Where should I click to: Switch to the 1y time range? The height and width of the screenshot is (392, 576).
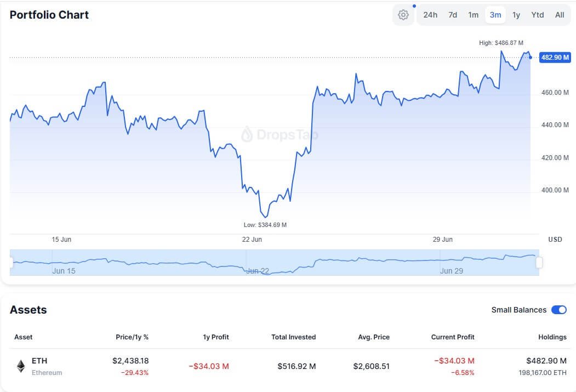[516, 15]
